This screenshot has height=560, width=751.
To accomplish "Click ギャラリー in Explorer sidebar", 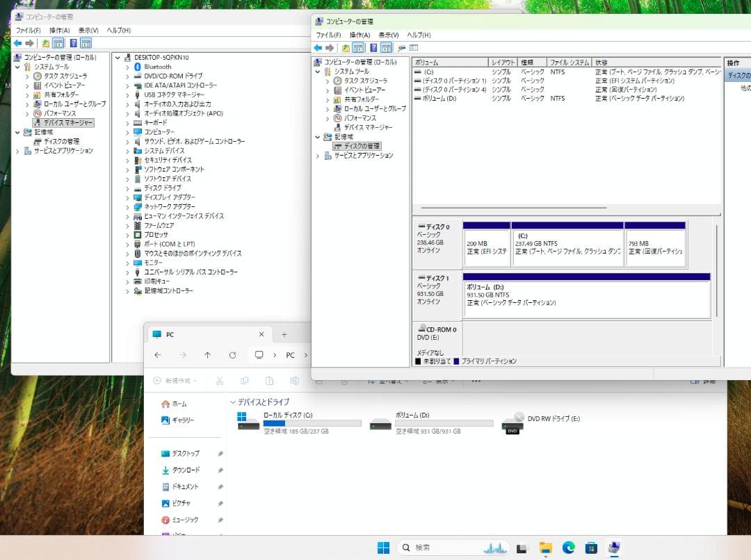I will click(x=184, y=420).
